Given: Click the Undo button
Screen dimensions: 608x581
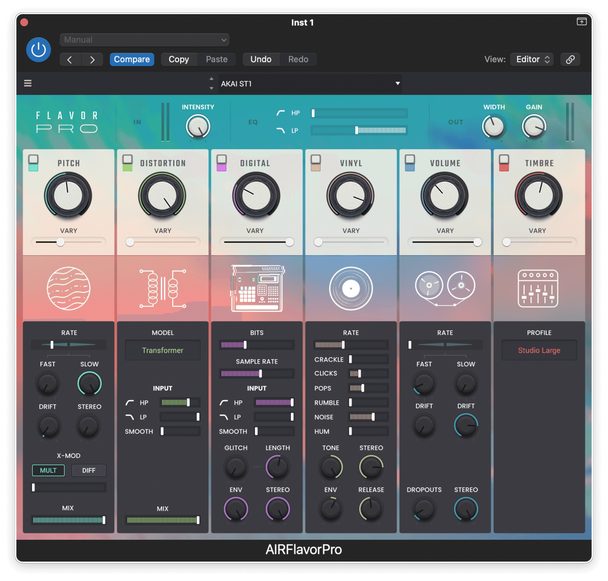Looking at the screenshot, I should click(260, 60).
